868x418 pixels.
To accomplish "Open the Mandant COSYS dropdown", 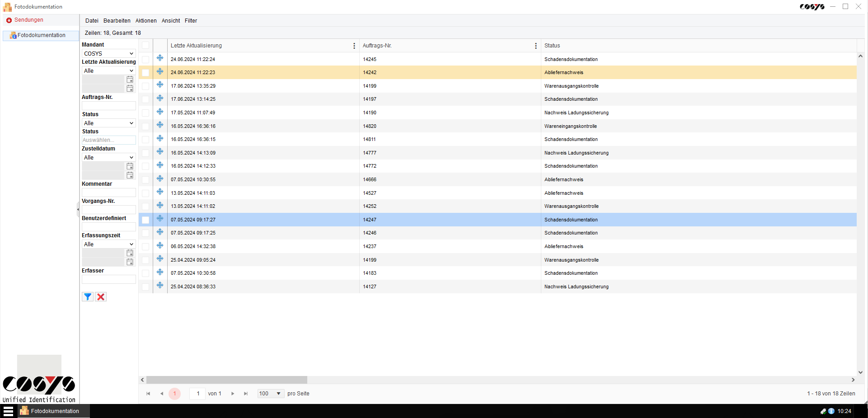I will pyautogui.click(x=108, y=53).
